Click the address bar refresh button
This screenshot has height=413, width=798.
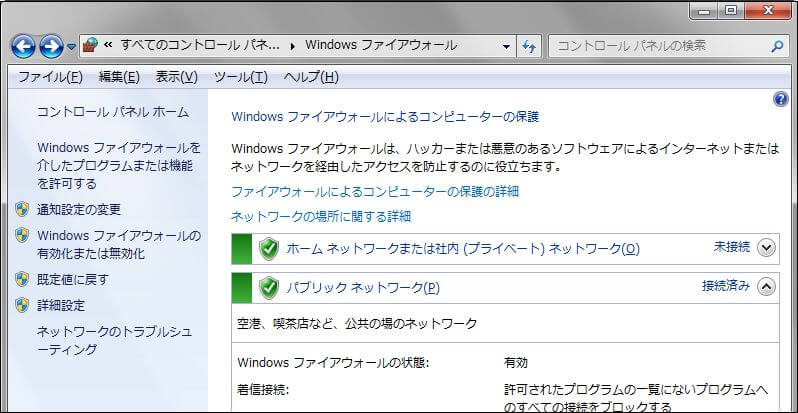click(529, 46)
